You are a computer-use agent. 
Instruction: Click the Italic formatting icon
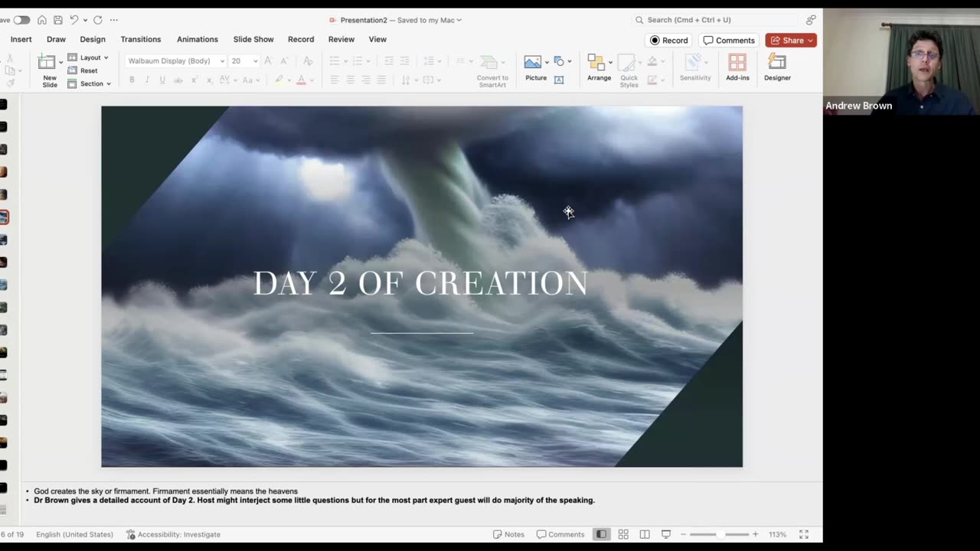click(x=147, y=80)
